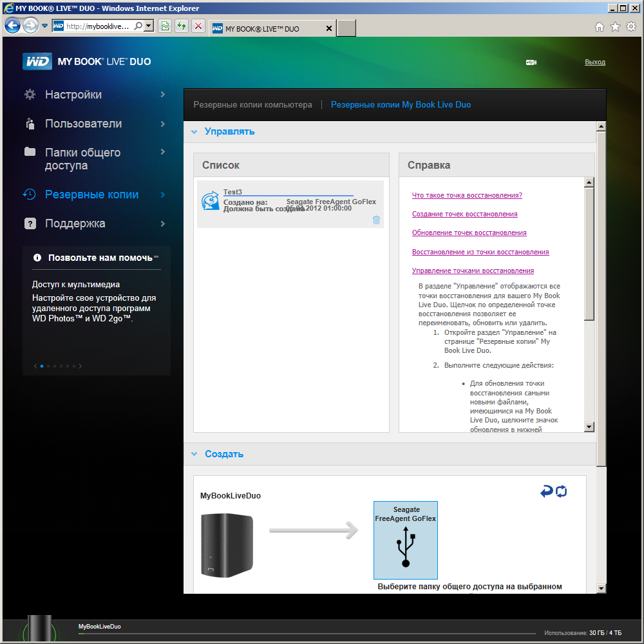Open Favorites star icon
Screen dimensions: 644x644
(615, 27)
